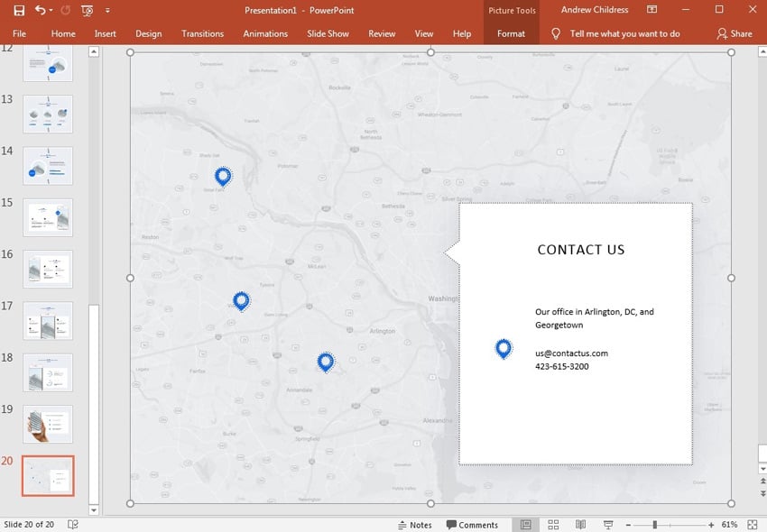The height and width of the screenshot is (532, 767).
Task: Open Ribbon Display Options
Action: (x=652, y=10)
